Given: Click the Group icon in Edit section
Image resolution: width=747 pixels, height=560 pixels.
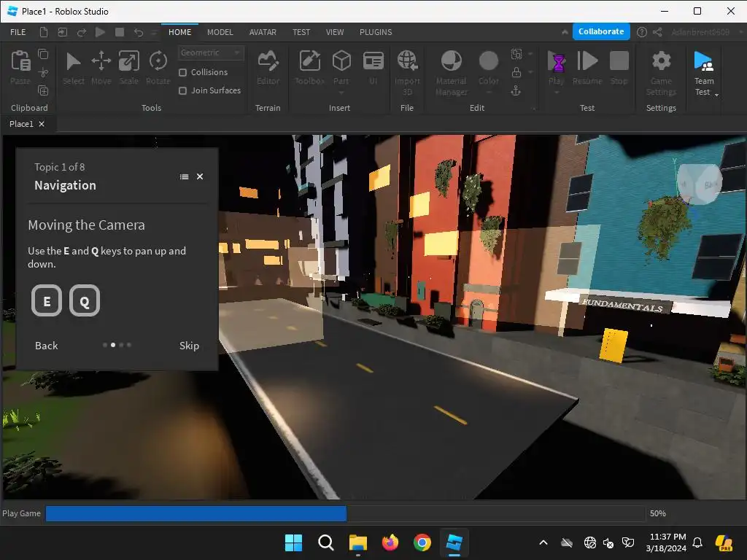Looking at the screenshot, I should point(516,54).
